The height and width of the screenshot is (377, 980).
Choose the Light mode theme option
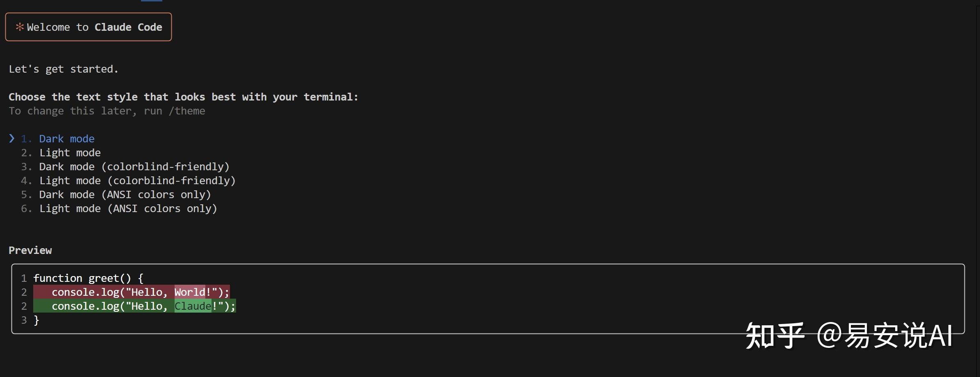(x=70, y=153)
